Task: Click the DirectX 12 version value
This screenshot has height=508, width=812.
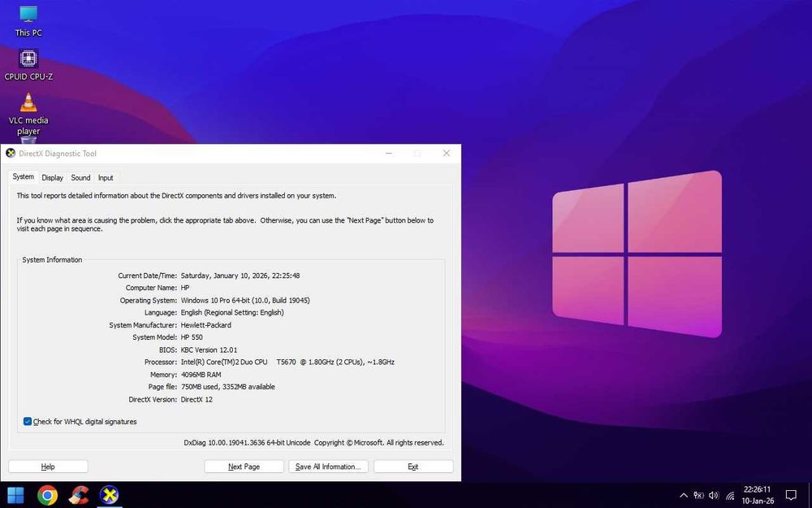Action: point(197,399)
